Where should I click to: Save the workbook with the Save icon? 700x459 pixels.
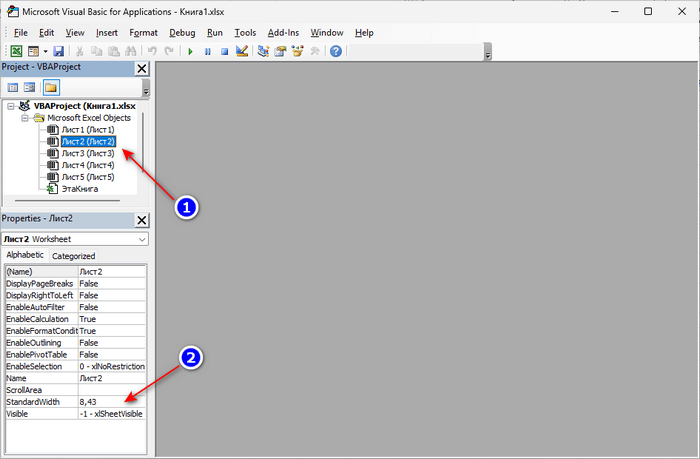coord(58,51)
